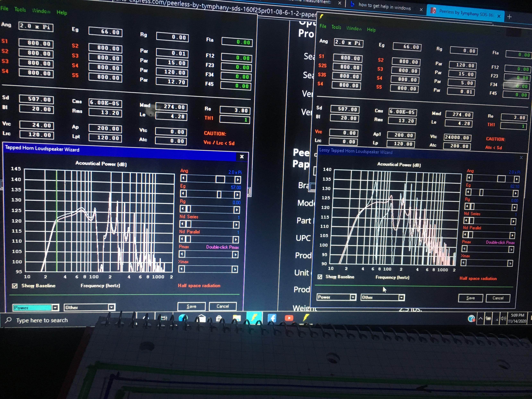Increase Eg with right arrow in Tapped Horn wizard
The width and height of the screenshot is (532, 399).
[x=237, y=195]
